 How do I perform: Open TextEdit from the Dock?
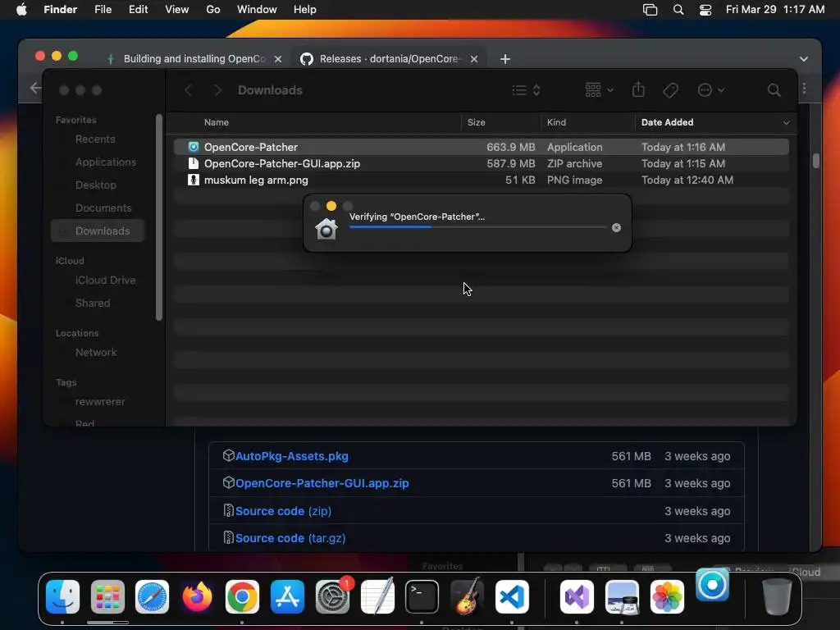tap(377, 596)
